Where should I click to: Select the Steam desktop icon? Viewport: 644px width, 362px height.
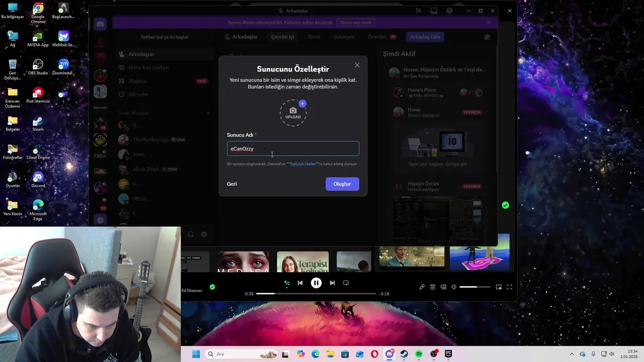pos(38,124)
